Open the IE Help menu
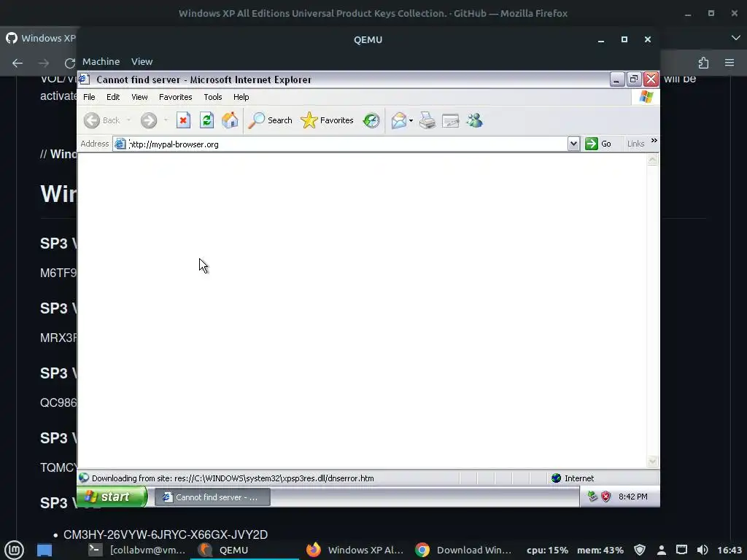747x560 pixels. pos(241,97)
